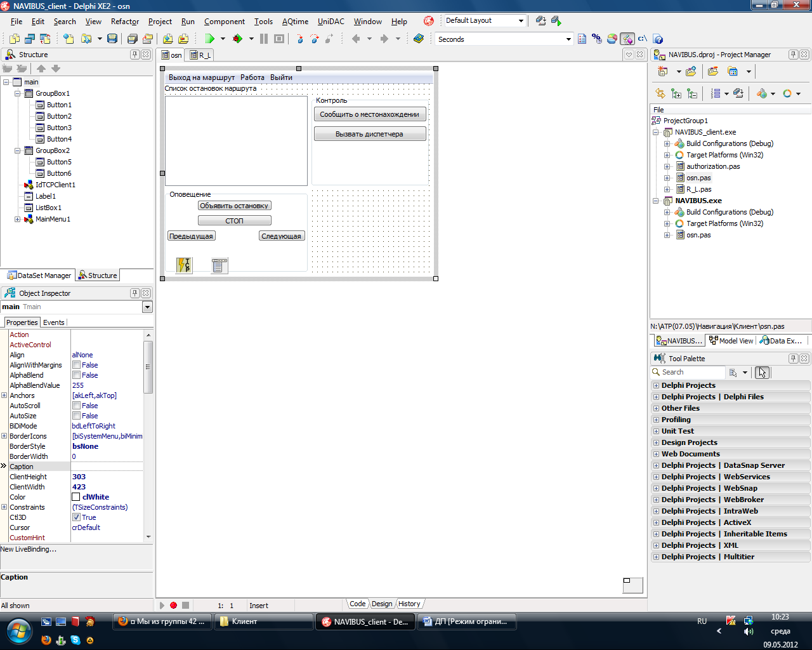
Task: Click the Save floppy disk icon
Action: coord(112,39)
